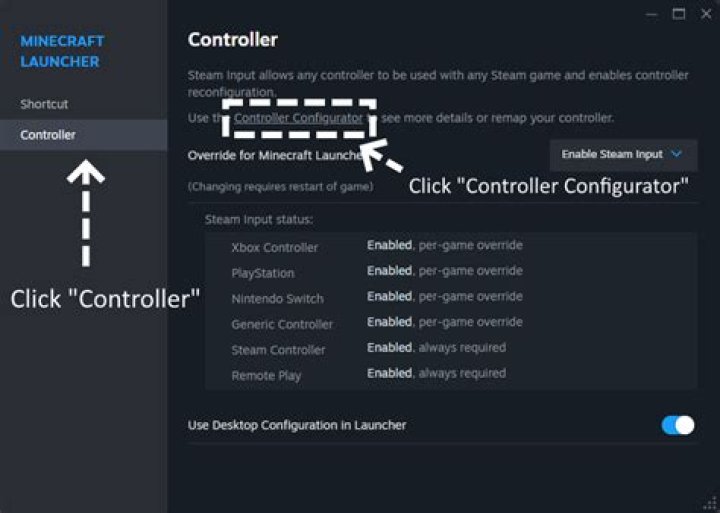The width and height of the screenshot is (720, 513).
Task: Click the Steam Controller status row
Action: pos(450,349)
